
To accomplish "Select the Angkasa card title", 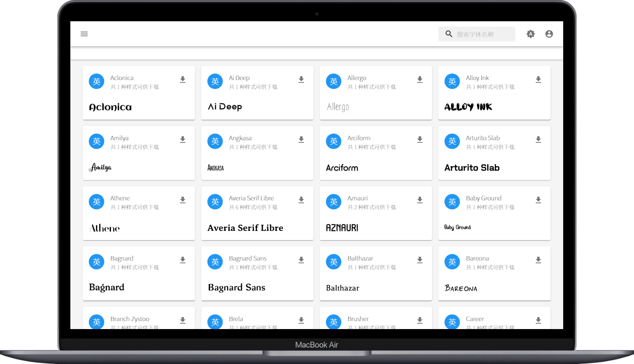I will pyautogui.click(x=240, y=138).
